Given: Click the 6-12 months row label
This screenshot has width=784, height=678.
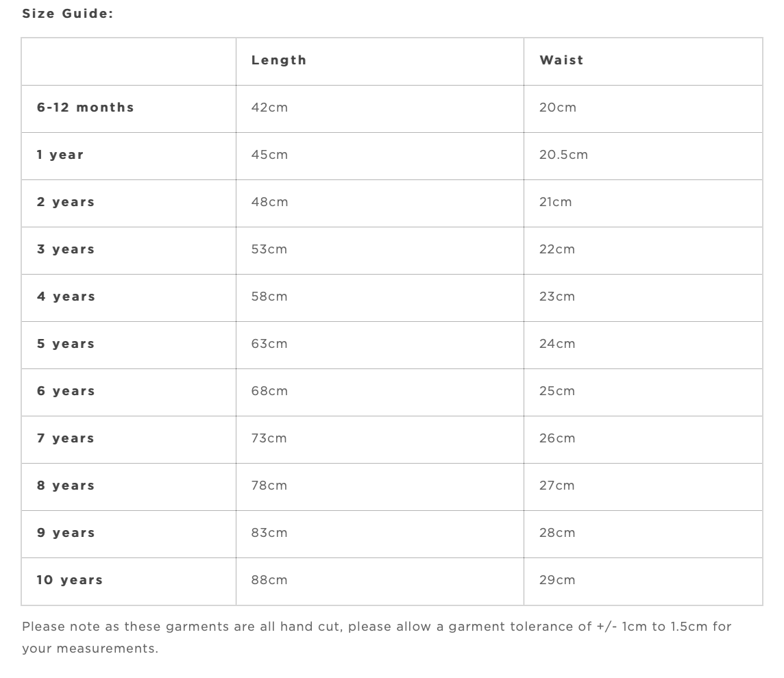Looking at the screenshot, I should (86, 108).
